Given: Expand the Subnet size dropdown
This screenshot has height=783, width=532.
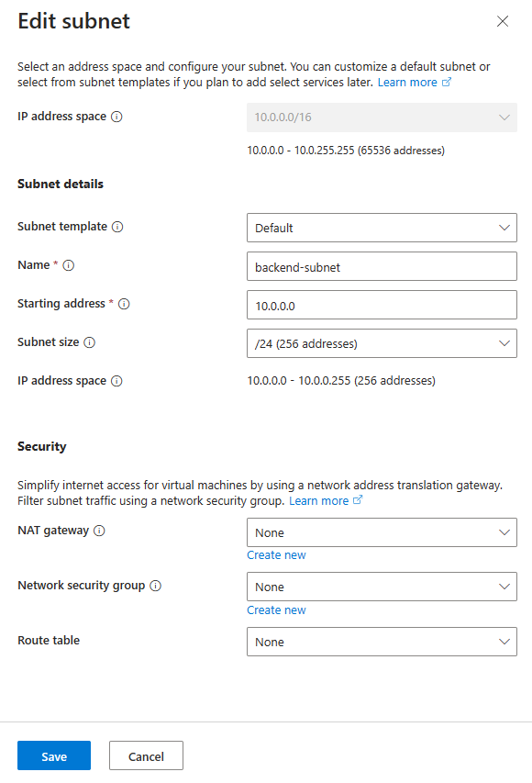Looking at the screenshot, I should [x=382, y=342].
